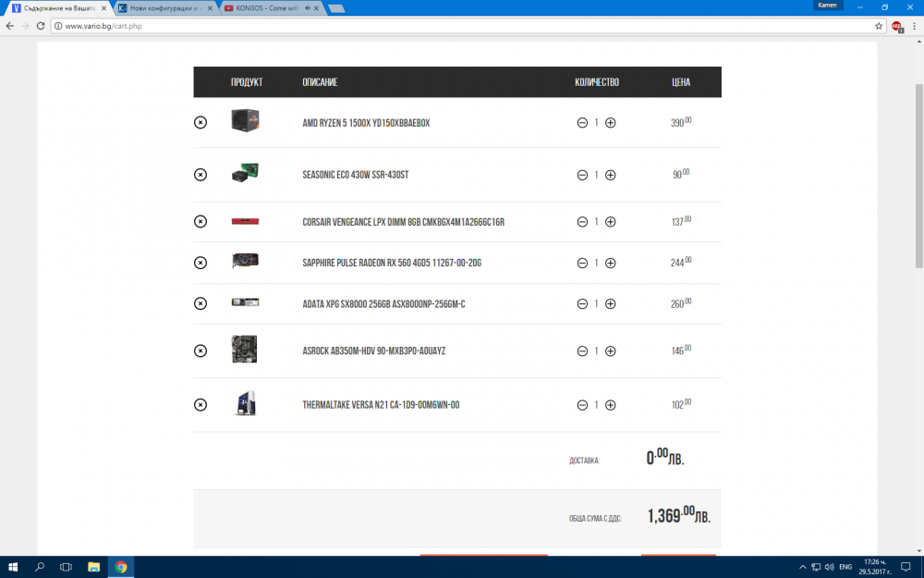This screenshot has width=924, height=578.
Task: Open the ADATA XPG SX8000 256GB link
Action: pos(383,304)
